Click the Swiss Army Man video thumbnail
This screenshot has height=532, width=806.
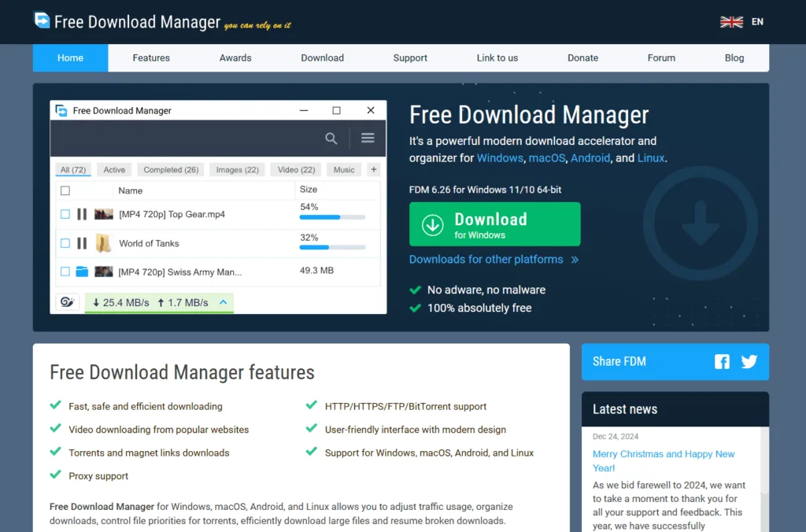[x=103, y=272]
